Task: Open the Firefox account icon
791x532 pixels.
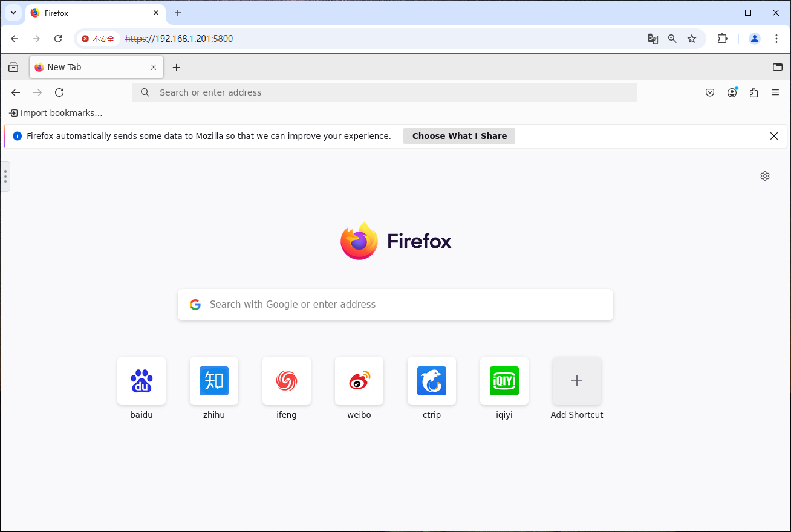Action: click(732, 92)
